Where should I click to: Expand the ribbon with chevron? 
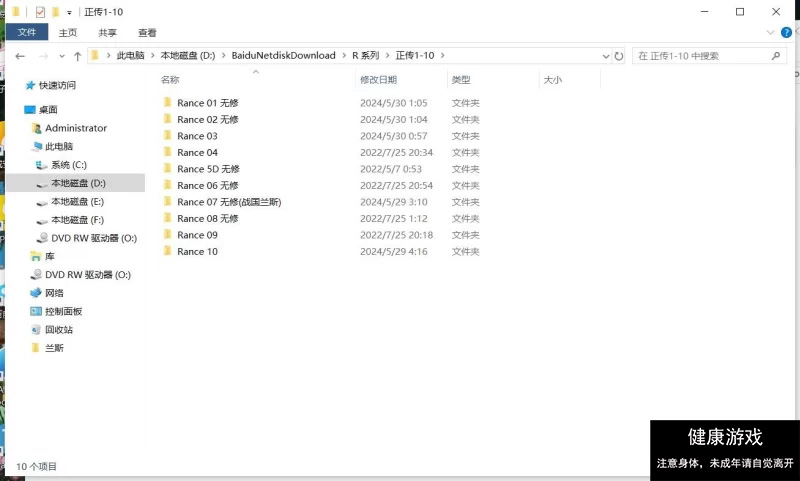[x=770, y=33]
